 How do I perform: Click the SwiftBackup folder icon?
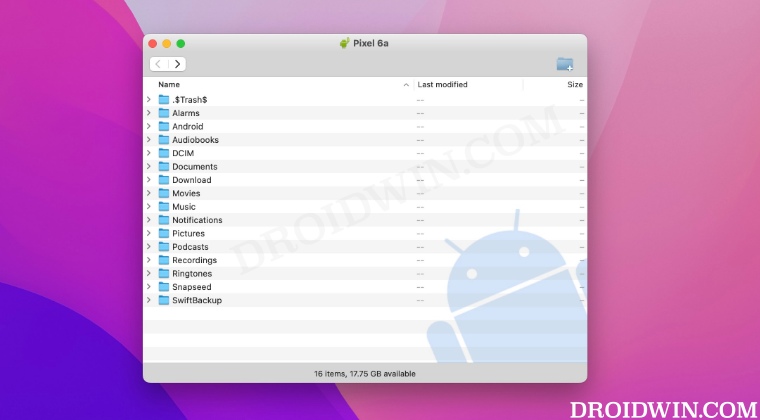pyautogui.click(x=164, y=300)
